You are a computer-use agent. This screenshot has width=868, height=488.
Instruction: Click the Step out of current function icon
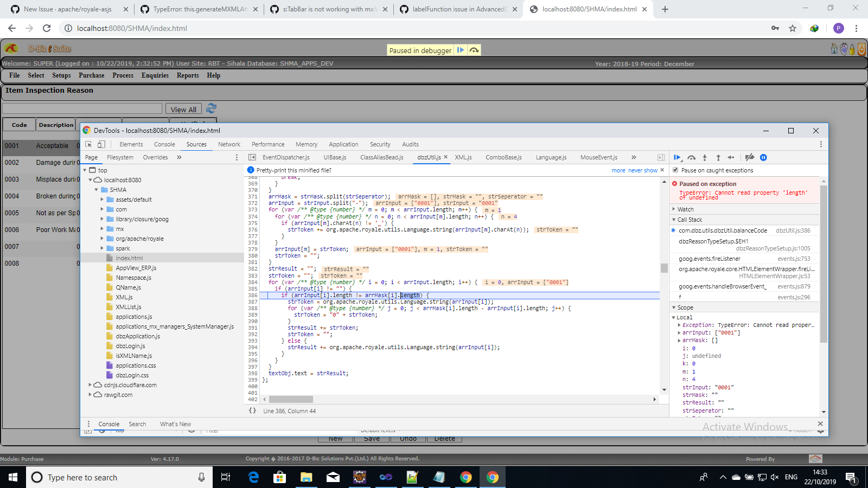718,157
